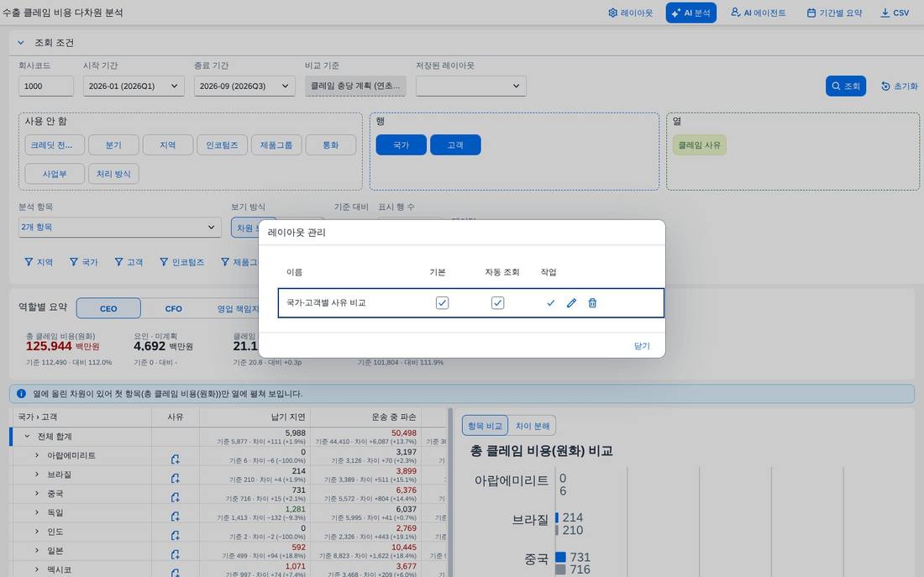Close the dialog via 닫기
The image size is (924, 577).
pyautogui.click(x=642, y=346)
